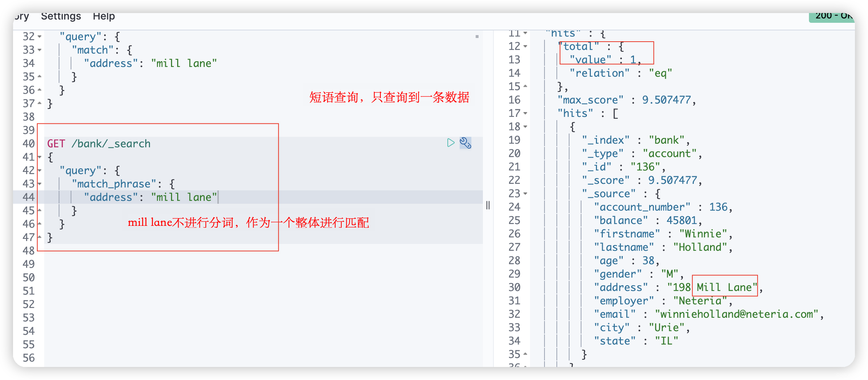The image size is (868, 380).
Task: Collapse response hits array at line 17
Action: coord(525,113)
